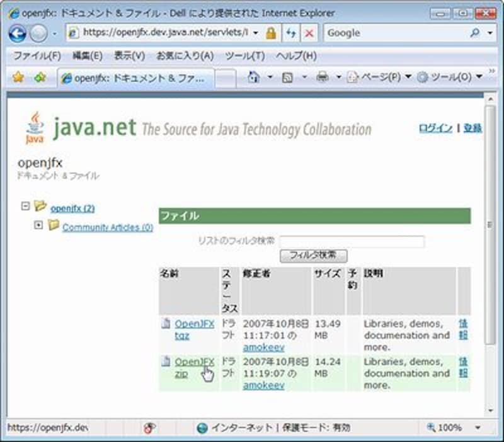The height and width of the screenshot is (442, 504).
Task: Click the page scrollbar down arrow
Action: point(491,410)
